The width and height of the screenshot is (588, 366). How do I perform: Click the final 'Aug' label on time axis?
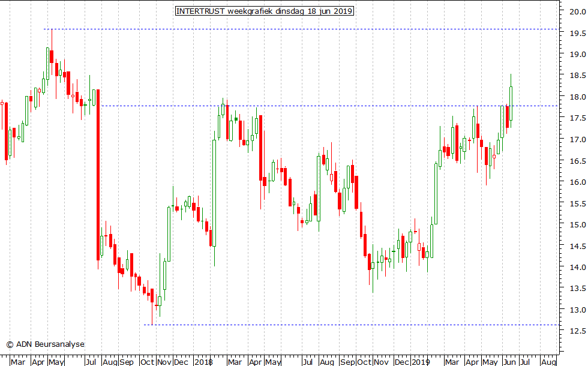(548, 362)
